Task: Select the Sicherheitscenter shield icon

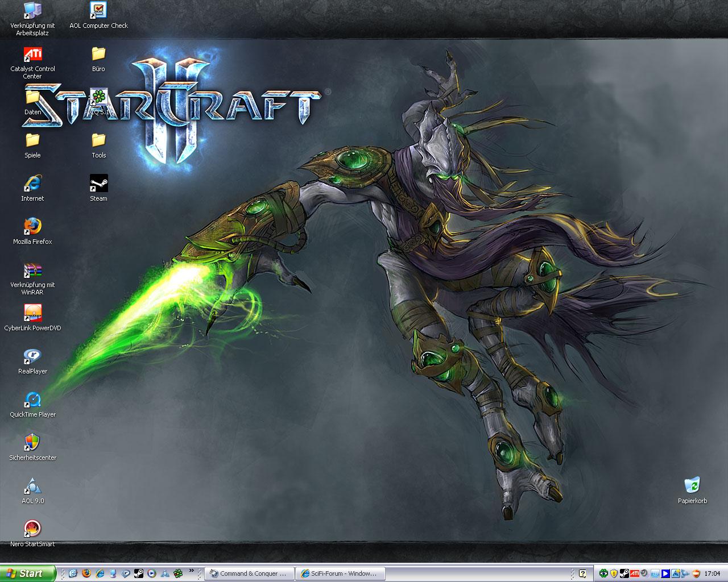Action: (x=32, y=442)
